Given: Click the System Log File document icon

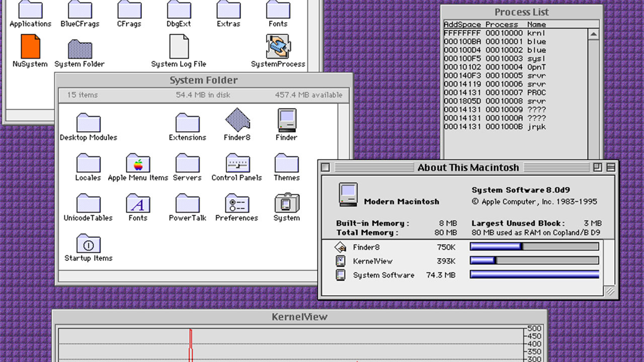Looking at the screenshot, I should [179, 47].
